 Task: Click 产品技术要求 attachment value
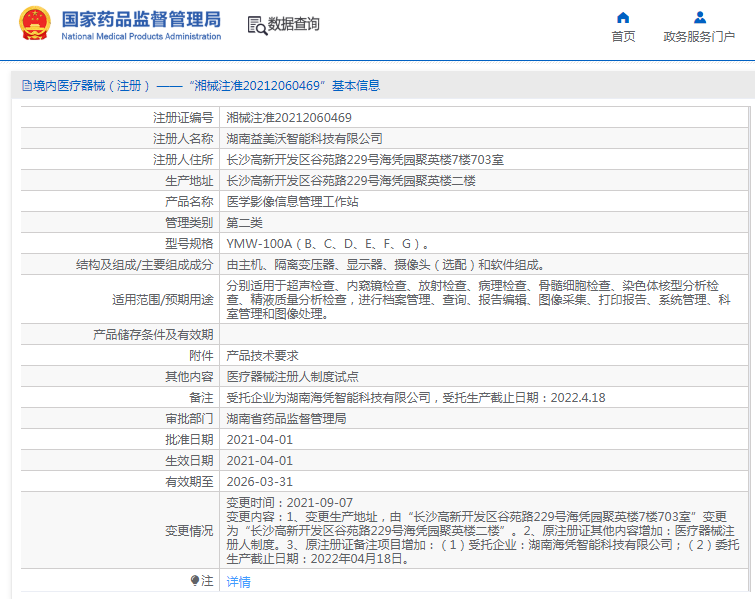(262, 355)
